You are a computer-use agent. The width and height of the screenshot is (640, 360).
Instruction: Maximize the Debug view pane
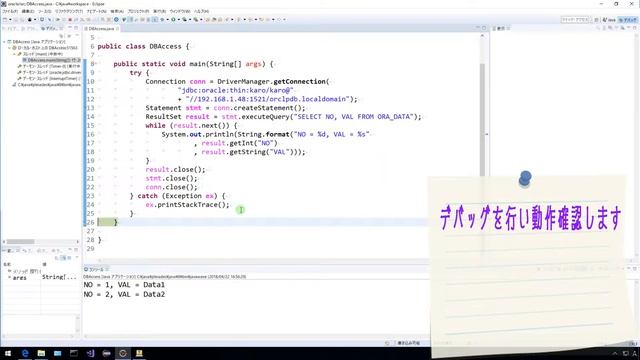[x=76, y=28]
